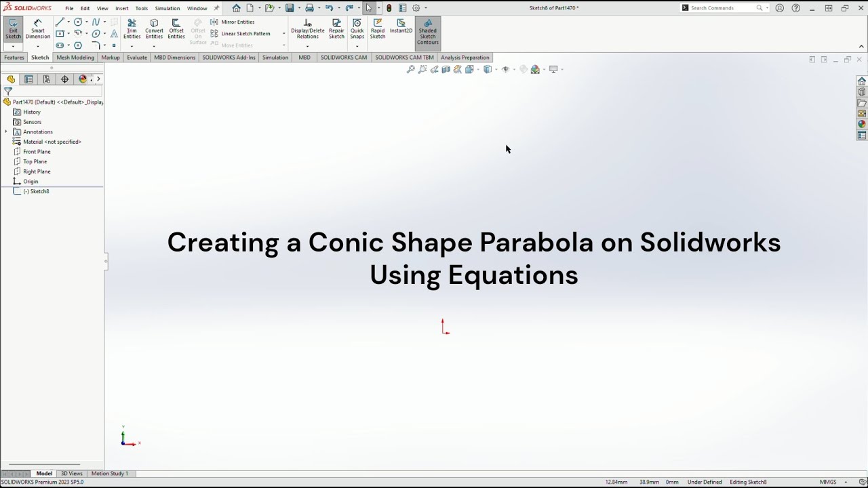Viewport: 868px width, 488px height.
Task: Open the PropertyManager tab
Action: (x=28, y=79)
